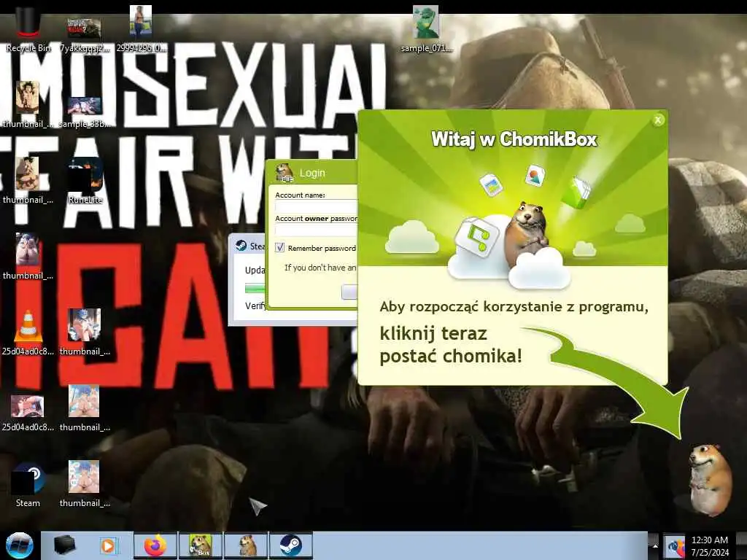Select the sample_33b... desktop file
The image size is (747, 560).
pyautogui.click(x=85, y=112)
